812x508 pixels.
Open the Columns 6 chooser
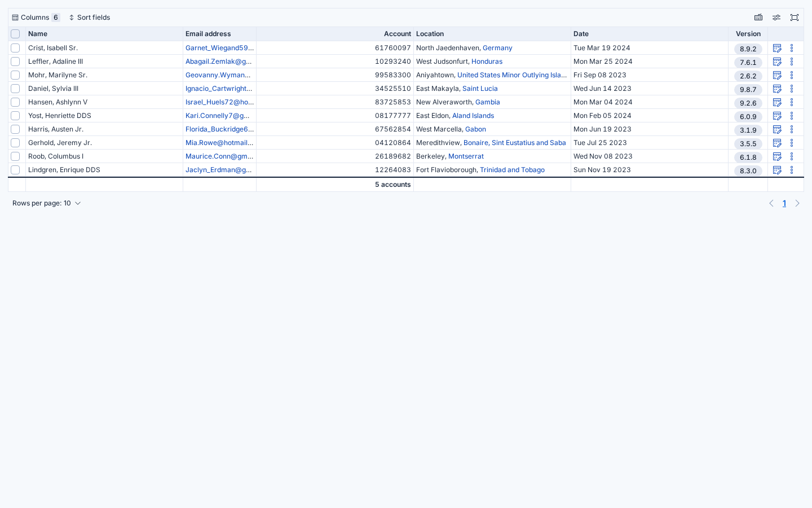coord(36,17)
